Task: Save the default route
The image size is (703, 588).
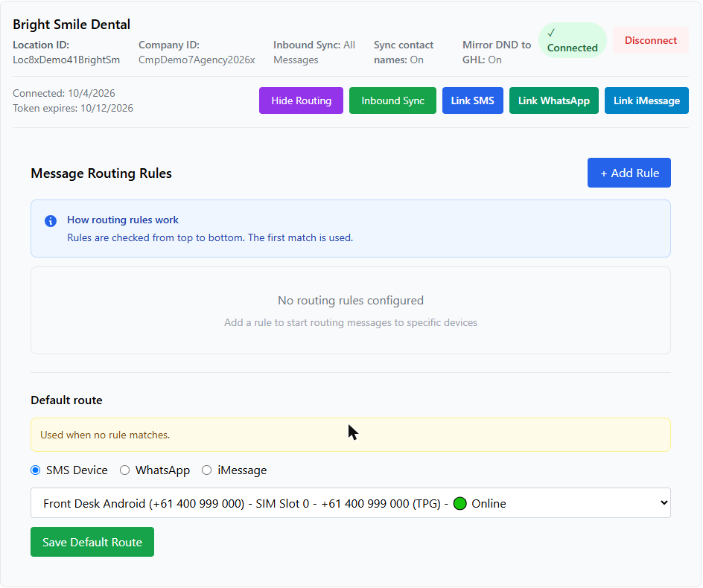Action: [x=92, y=542]
